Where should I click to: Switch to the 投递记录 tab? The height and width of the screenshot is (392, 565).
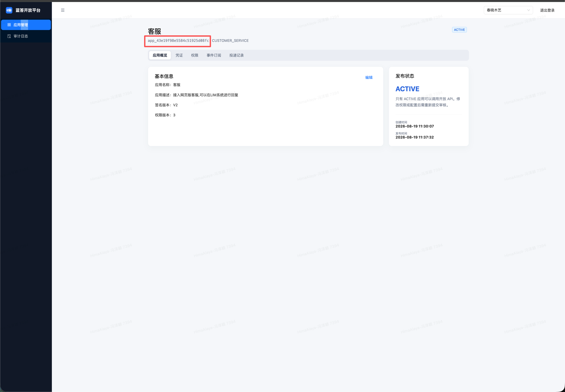(236, 55)
